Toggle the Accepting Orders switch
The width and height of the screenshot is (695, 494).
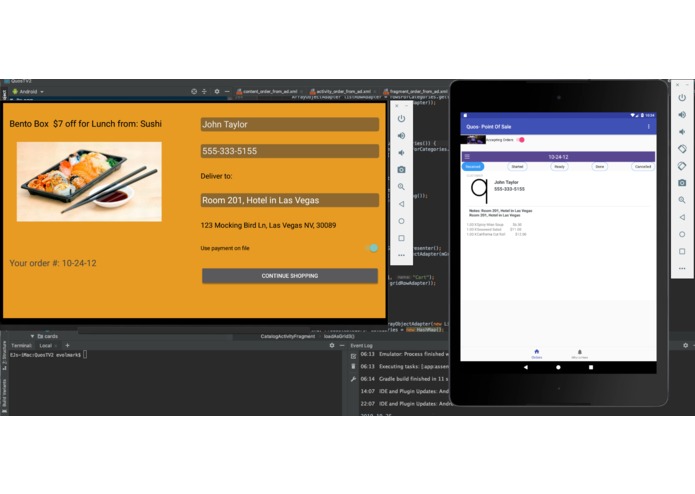point(521,140)
